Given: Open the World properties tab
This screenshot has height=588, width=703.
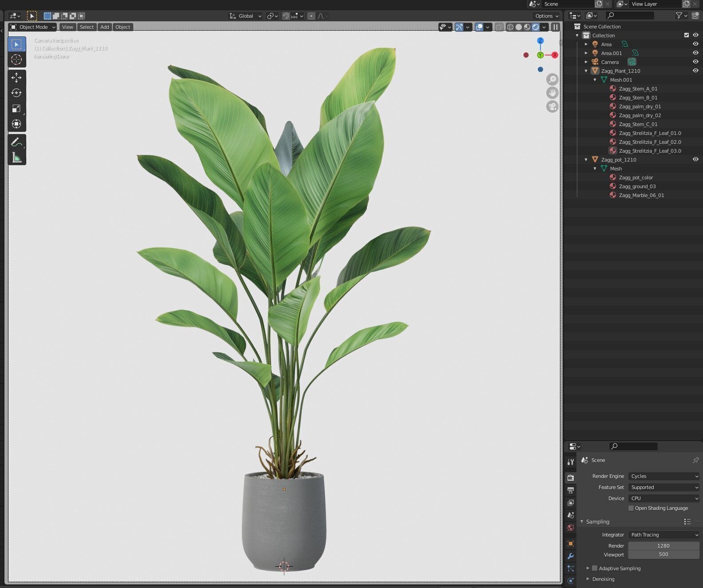Looking at the screenshot, I should click(x=571, y=528).
